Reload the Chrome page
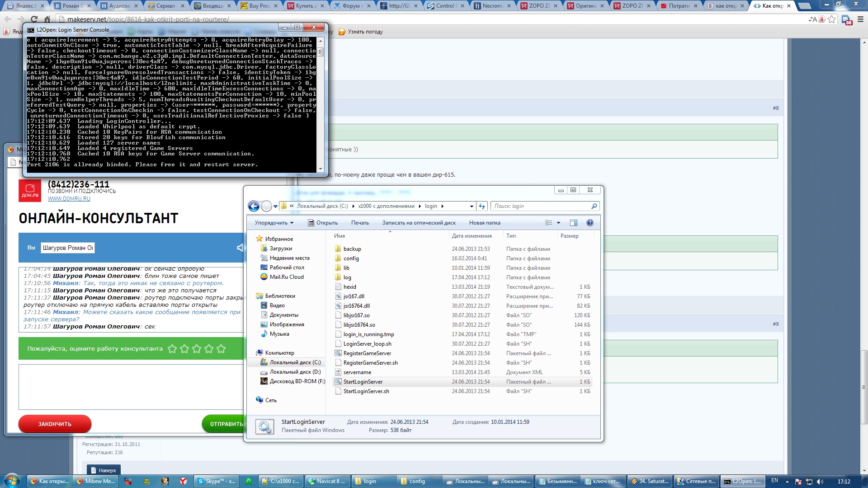Image resolution: width=868 pixels, height=488 pixels. (x=34, y=19)
